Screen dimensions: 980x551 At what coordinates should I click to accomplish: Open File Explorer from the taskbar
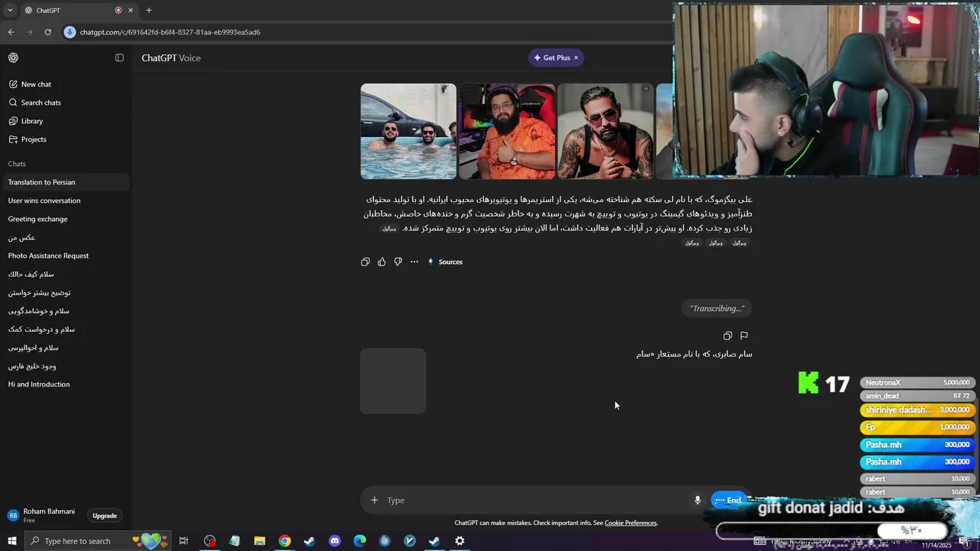260,541
